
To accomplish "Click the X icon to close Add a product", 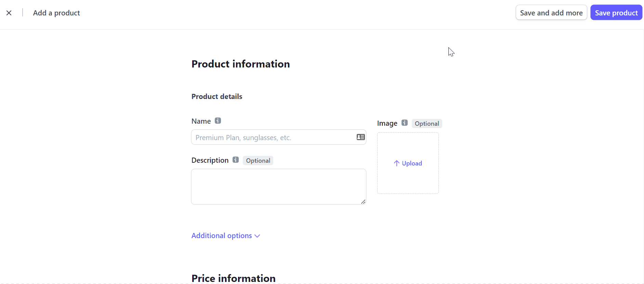I will coord(9,13).
